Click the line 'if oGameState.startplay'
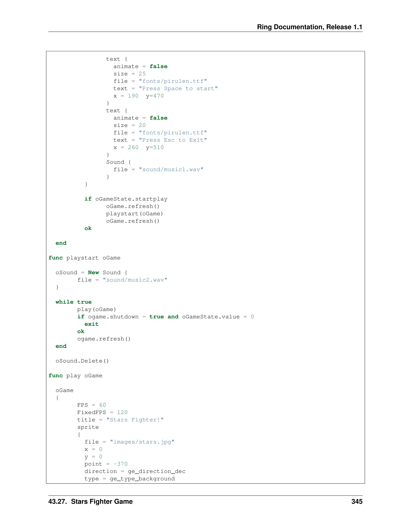The height and width of the screenshot is (532, 411). [126, 199]
